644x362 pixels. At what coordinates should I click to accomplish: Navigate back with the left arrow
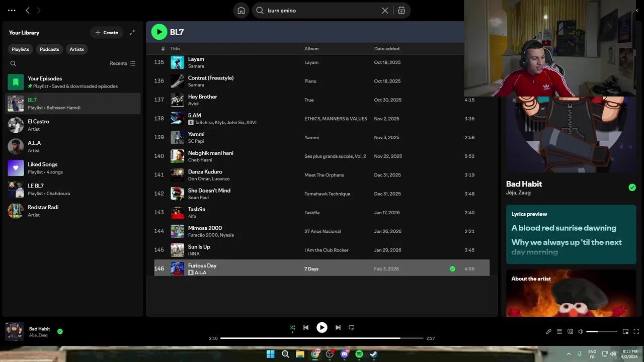point(28,10)
